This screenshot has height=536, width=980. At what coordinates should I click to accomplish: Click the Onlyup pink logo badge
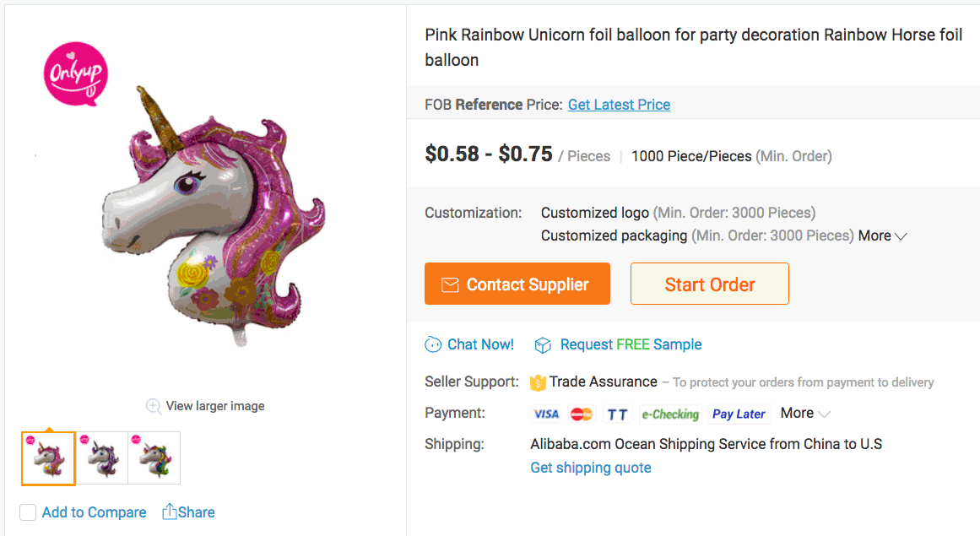coord(76,73)
